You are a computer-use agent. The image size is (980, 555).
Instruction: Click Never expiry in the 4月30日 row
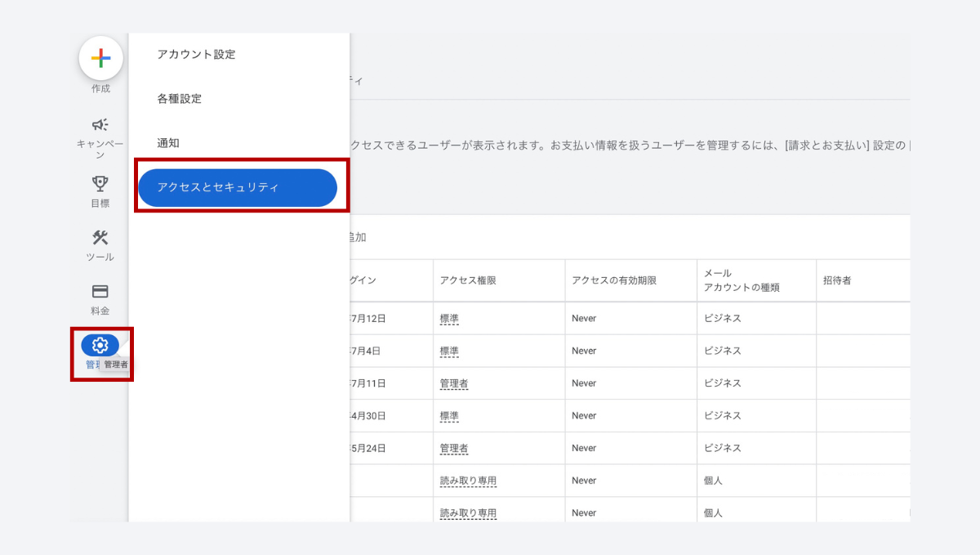pos(584,416)
